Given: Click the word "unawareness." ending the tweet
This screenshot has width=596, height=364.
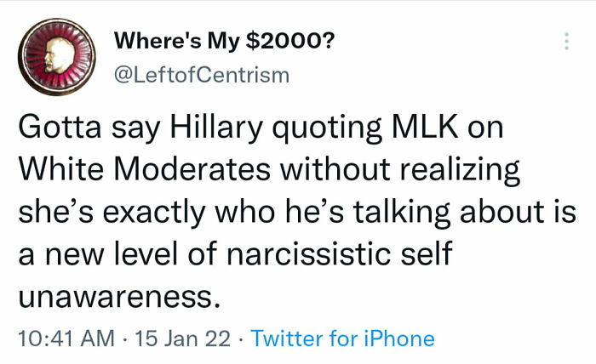Looking at the screenshot, I should (x=112, y=296).
